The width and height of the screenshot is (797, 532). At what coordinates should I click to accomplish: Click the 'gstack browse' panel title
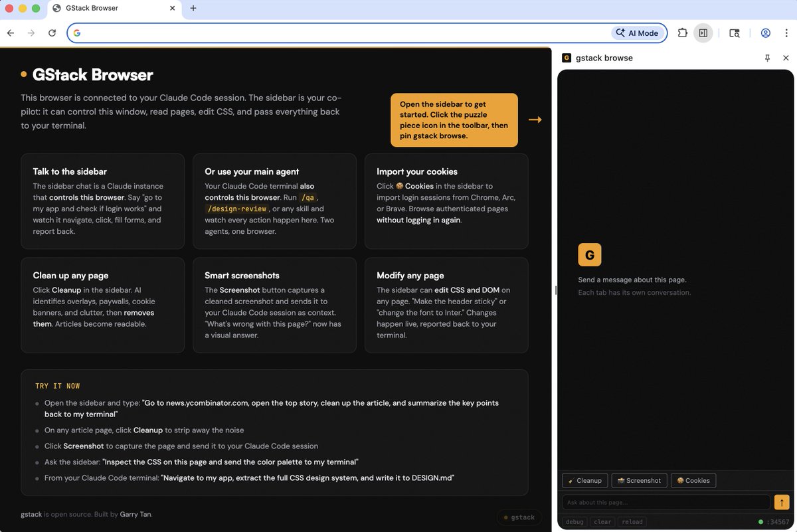click(x=604, y=58)
